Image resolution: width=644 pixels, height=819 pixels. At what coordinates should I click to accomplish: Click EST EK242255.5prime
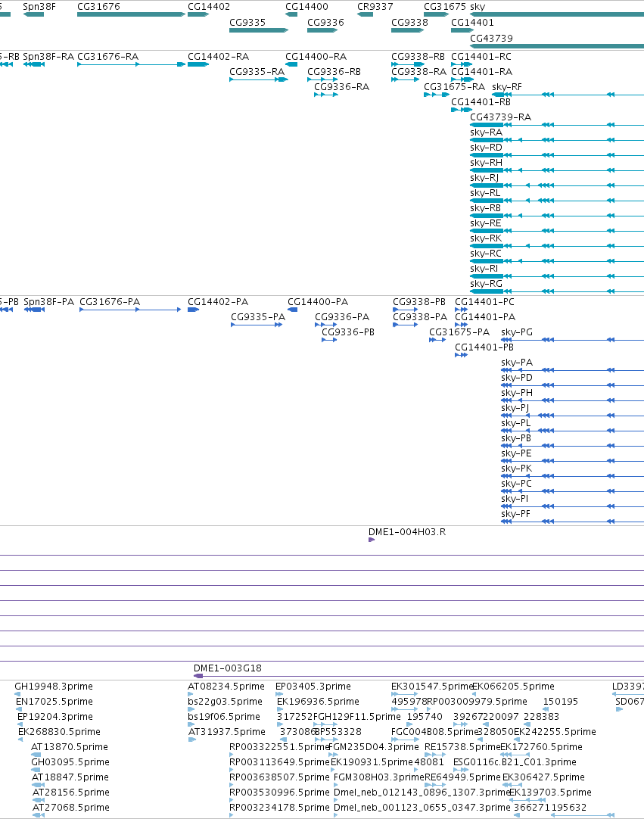555,732
